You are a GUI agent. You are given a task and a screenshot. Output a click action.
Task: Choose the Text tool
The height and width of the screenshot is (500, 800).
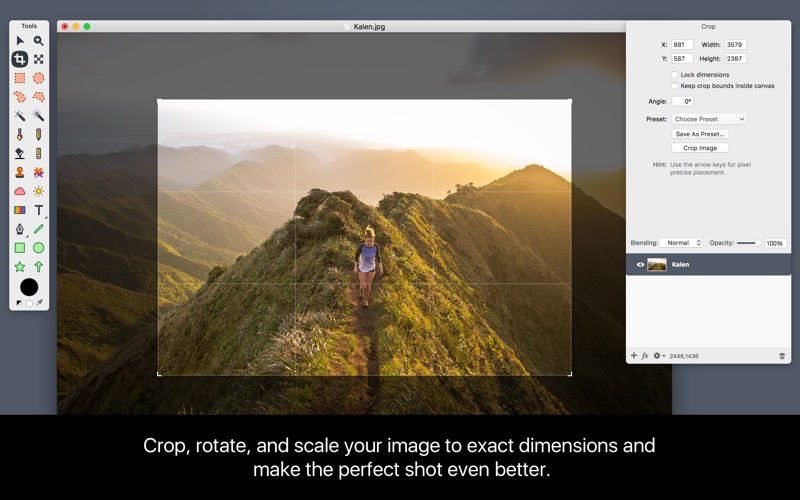coord(39,210)
